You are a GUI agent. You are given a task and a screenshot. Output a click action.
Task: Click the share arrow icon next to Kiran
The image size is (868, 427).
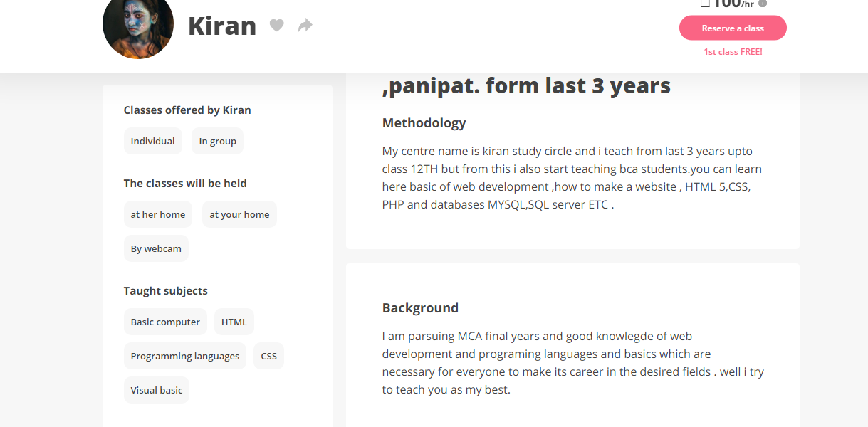305,26
